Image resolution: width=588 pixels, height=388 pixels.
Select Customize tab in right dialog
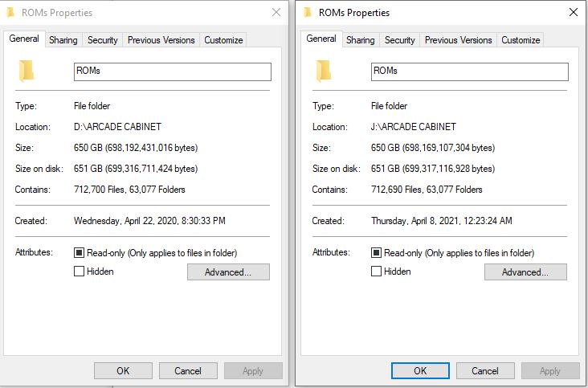point(521,39)
